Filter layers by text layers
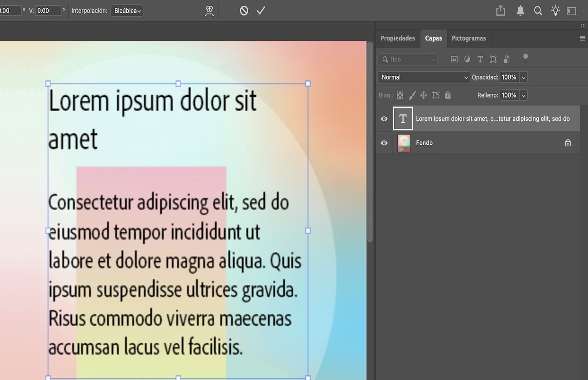 pyautogui.click(x=480, y=59)
